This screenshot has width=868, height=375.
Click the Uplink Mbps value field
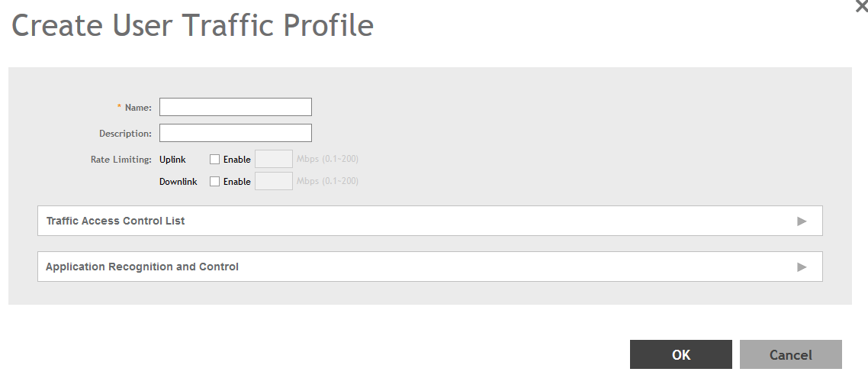click(273, 159)
